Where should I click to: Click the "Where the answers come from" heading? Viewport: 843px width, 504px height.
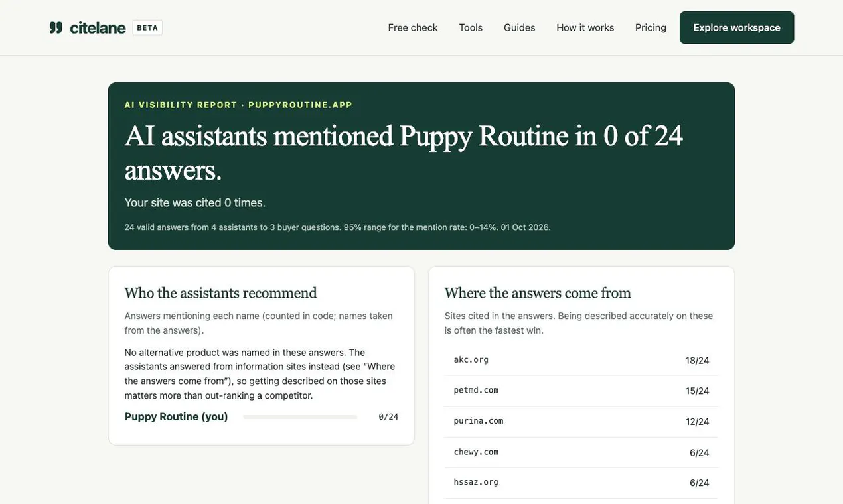click(x=538, y=293)
